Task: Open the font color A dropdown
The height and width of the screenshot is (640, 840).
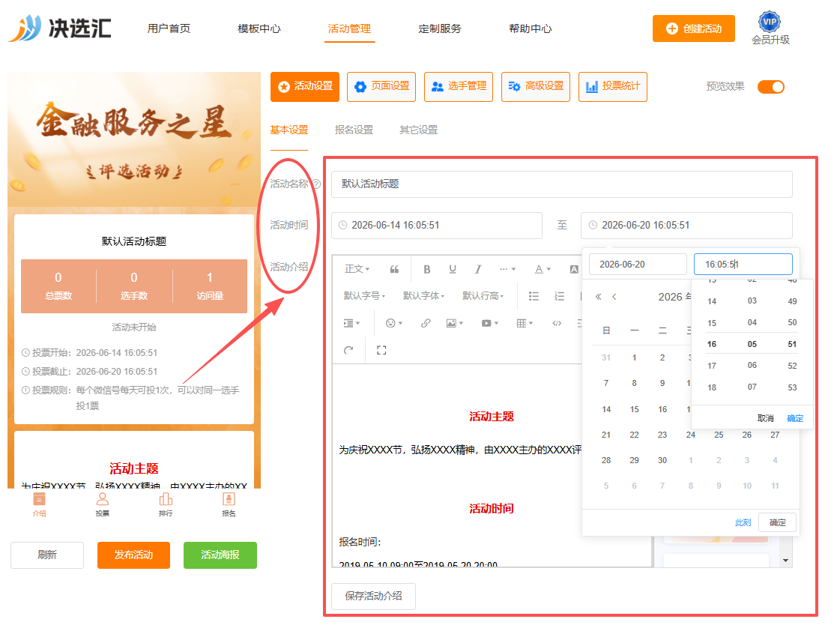Action: (x=543, y=269)
